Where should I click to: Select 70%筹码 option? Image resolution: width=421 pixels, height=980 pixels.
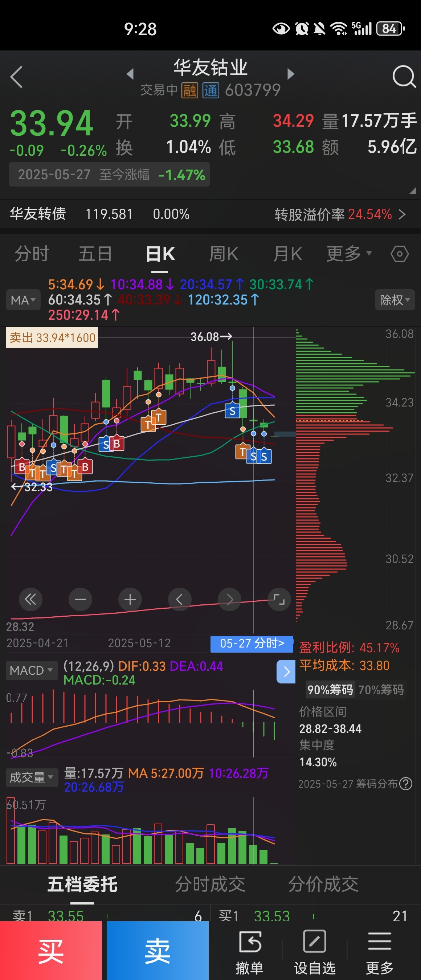(381, 690)
